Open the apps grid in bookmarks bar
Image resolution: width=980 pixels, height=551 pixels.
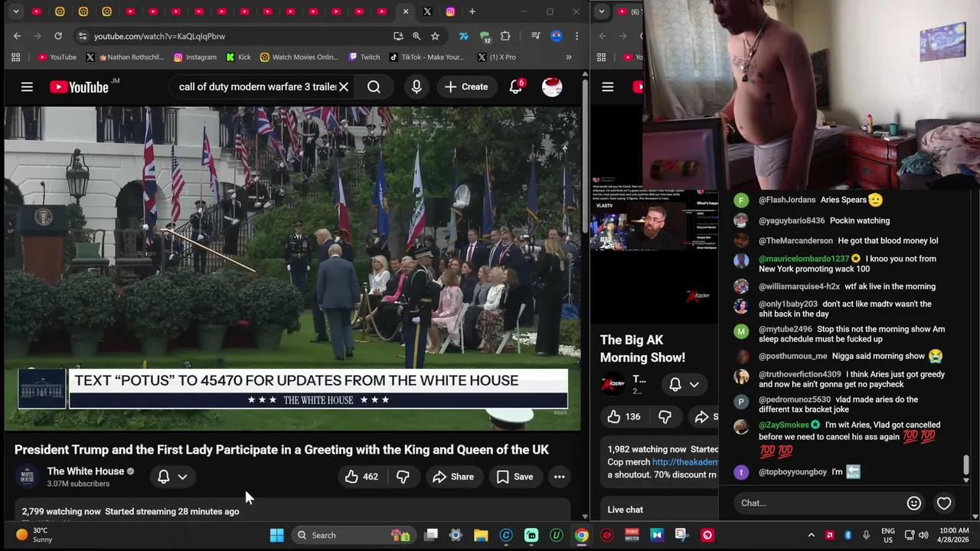coord(15,57)
